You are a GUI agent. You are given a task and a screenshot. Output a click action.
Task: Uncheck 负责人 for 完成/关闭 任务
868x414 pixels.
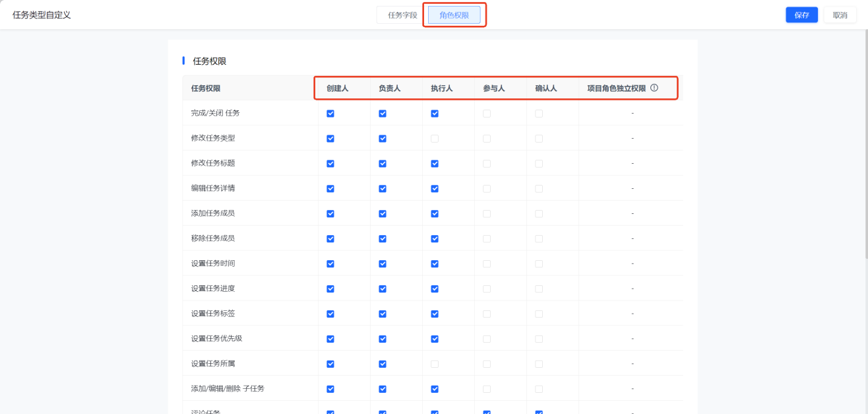[383, 114]
